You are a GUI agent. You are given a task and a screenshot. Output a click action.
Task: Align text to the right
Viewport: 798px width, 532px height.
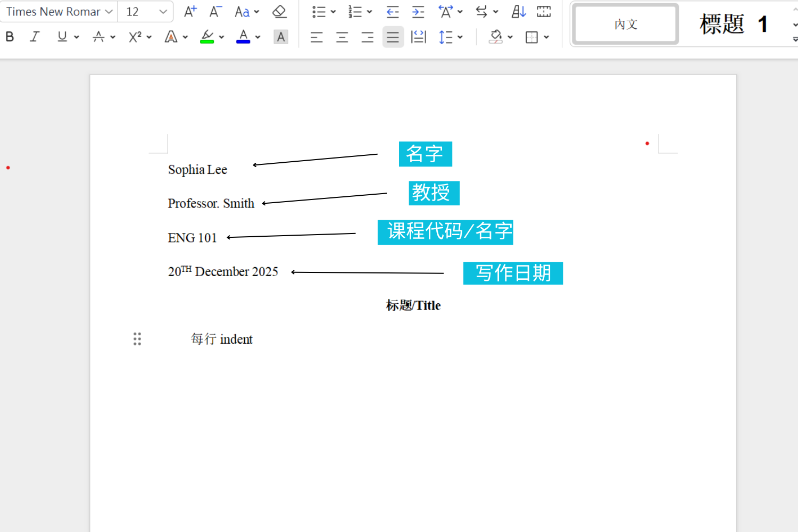[367, 37]
